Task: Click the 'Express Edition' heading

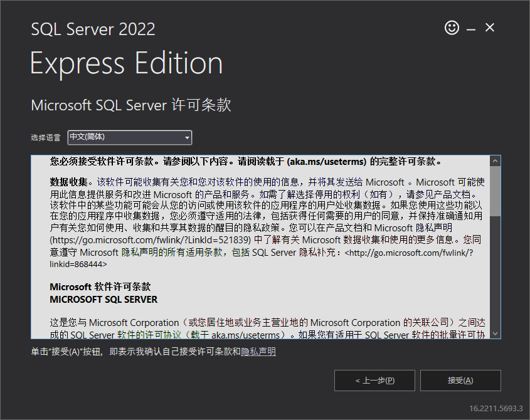Action: [x=127, y=63]
